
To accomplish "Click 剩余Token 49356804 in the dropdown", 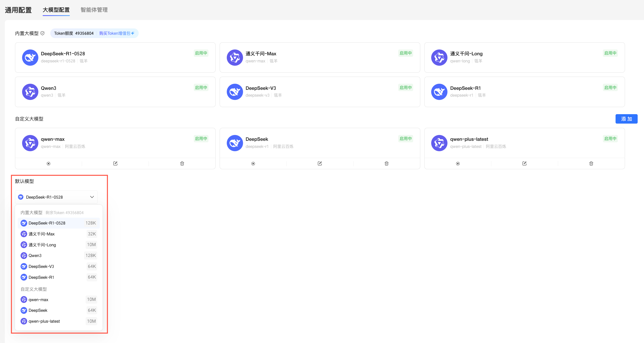I will click(65, 213).
